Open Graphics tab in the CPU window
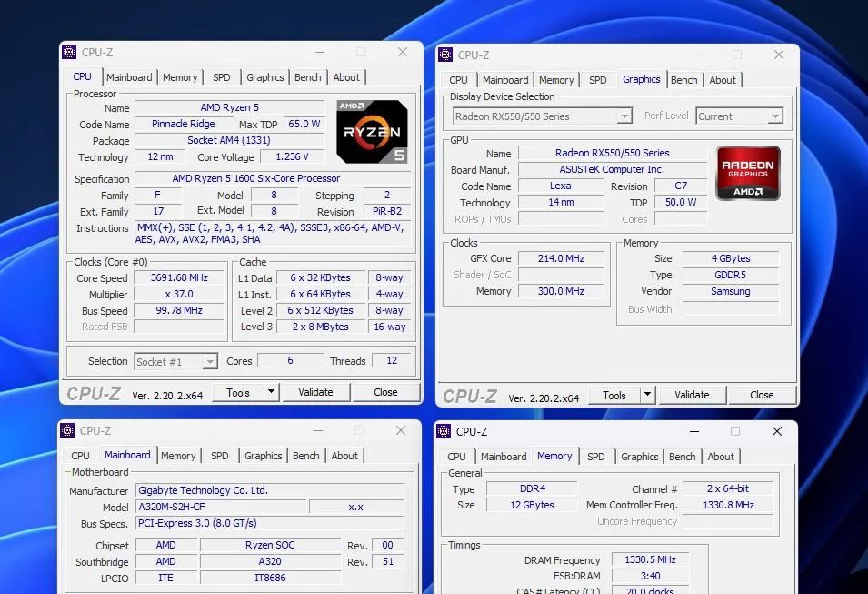The image size is (868, 594). pyautogui.click(x=265, y=77)
